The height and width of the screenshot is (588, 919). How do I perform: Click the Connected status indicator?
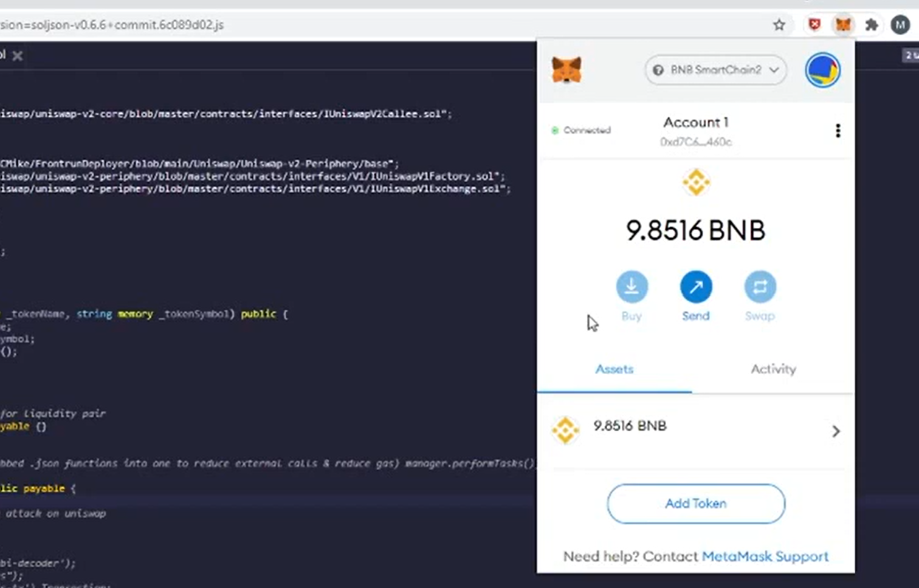pos(580,130)
